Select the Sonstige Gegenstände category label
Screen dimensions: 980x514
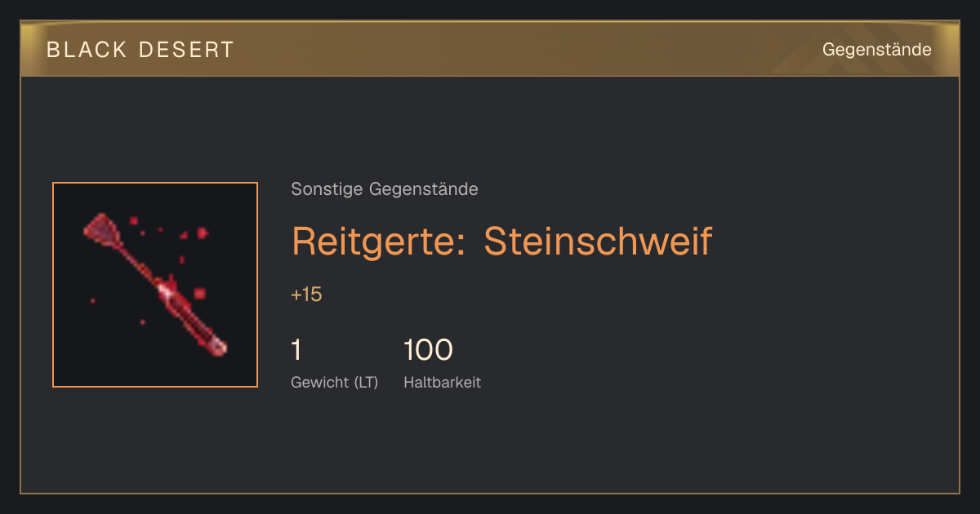385,189
